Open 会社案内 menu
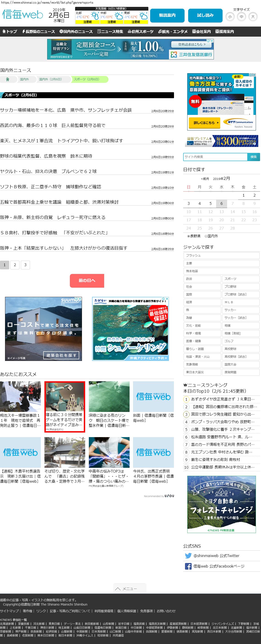The height and width of the screenshot is (644, 261). tap(201, 32)
